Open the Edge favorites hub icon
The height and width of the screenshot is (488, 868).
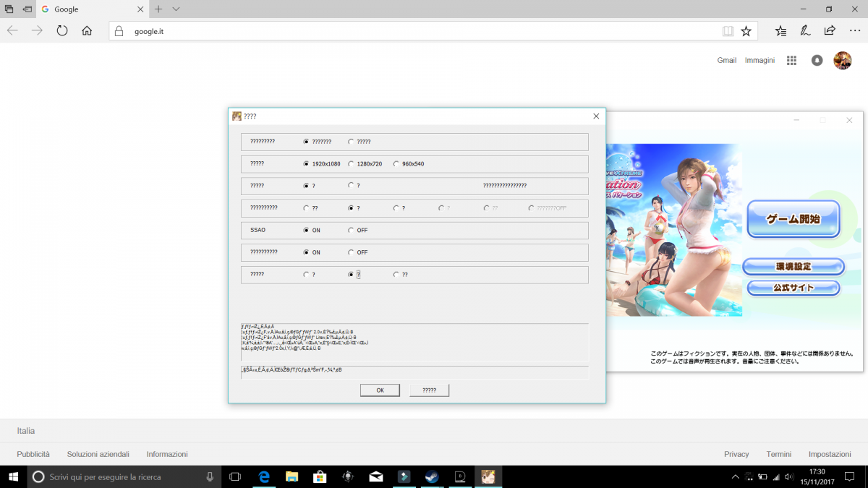click(x=780, y=31)
